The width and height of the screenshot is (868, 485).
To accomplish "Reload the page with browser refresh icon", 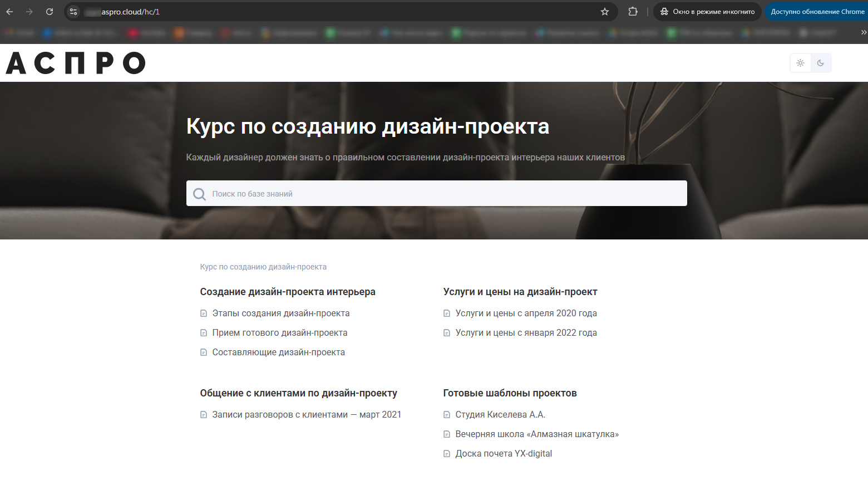I will 50,12.
